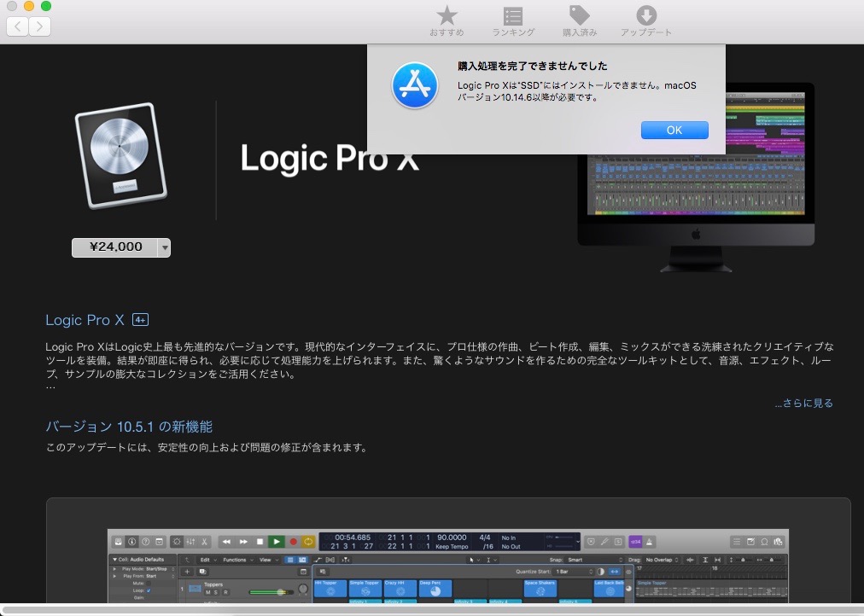Open the Quantize Start dropdown showing 1 Bar
This screenshot has width=864, height=616.
566,571
